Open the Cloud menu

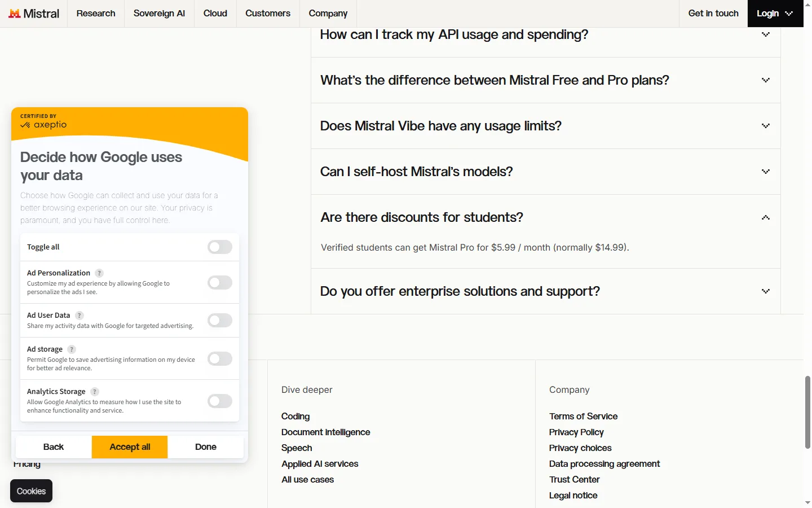pos(215,14)
